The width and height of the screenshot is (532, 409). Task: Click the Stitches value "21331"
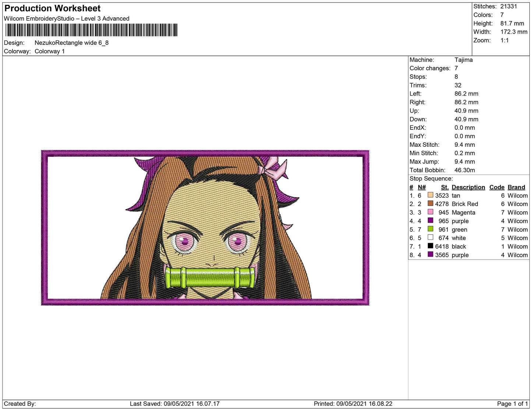tap(509, 7)
